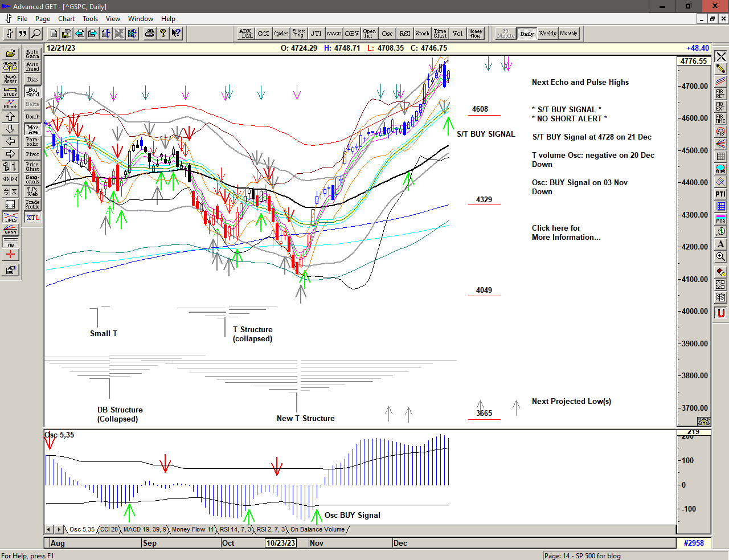Image resolution: width=729 pixels, height=560 pixels.
Task: Select the Elliott wave tool icon
Action: (x=10, y=104)
